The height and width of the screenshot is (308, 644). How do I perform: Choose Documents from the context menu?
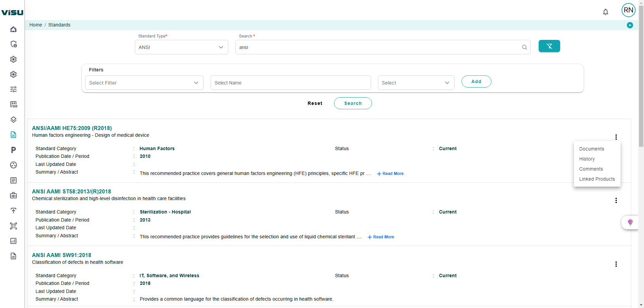pyautogui.click(x=591, y=149)
